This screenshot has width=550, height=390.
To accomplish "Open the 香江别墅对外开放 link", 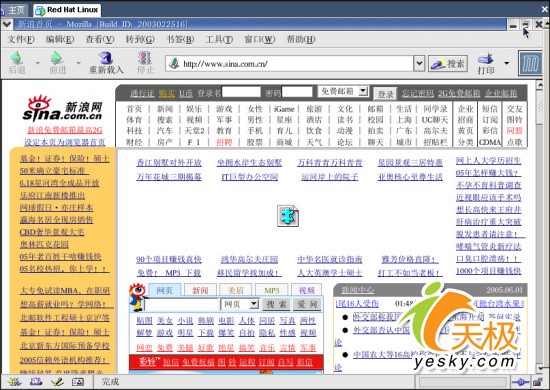I will pyautogui.click(x=169, y=163).
